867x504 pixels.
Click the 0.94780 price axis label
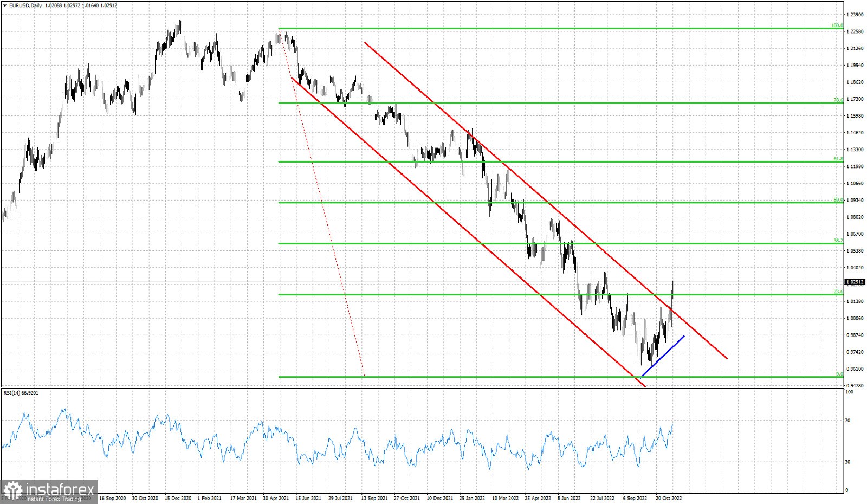(x=855, y=386)
